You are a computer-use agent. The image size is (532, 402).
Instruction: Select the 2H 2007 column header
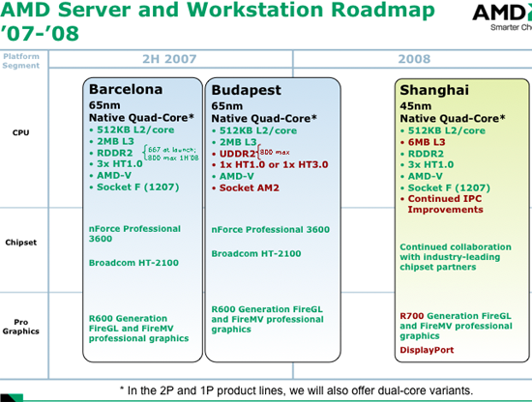point(169,59)
